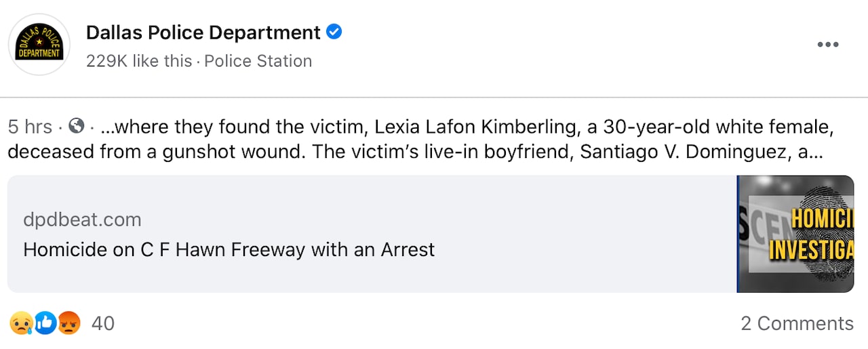Screen dimensions: 868x349
Task: Click the blue thumbs-up like reaction
Action: coord(45,324)
